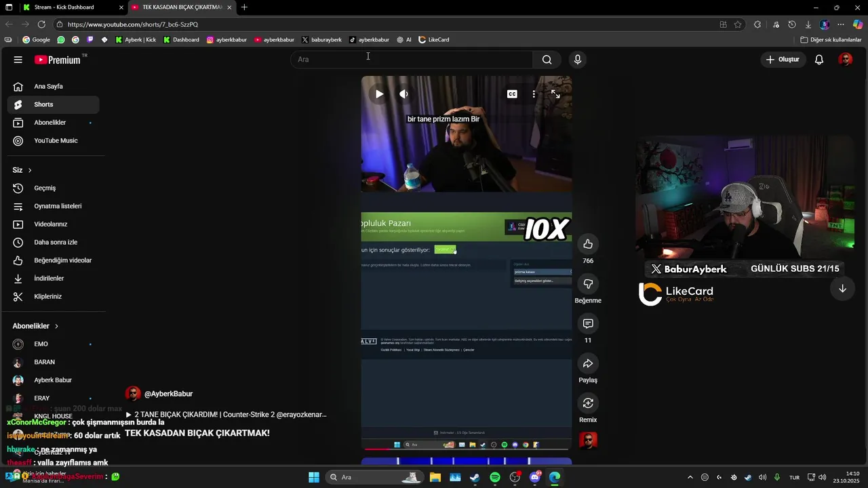
Task: Open Abonelikler in the top sidebar
Action: coord(53,123)
